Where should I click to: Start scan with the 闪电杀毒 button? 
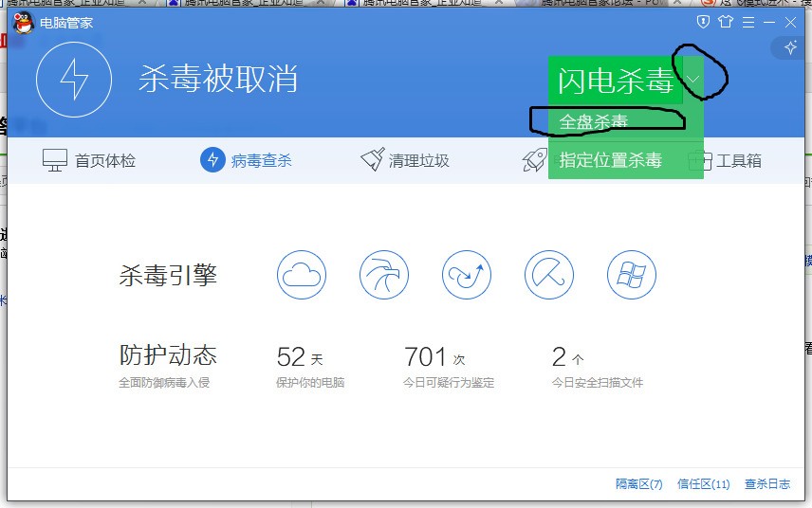616,80
